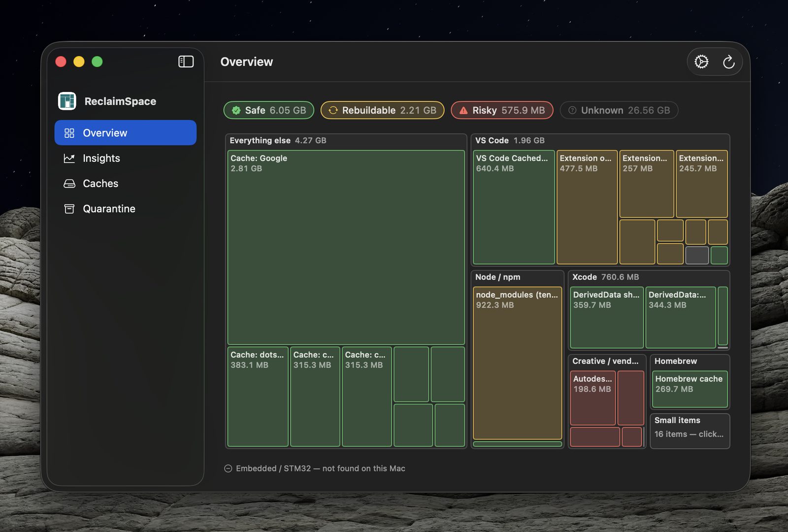Select the Autodesk 198.6 MB block
Image resolution: width=788 pixels, height=532 pixels.
[x=593, y=398]
